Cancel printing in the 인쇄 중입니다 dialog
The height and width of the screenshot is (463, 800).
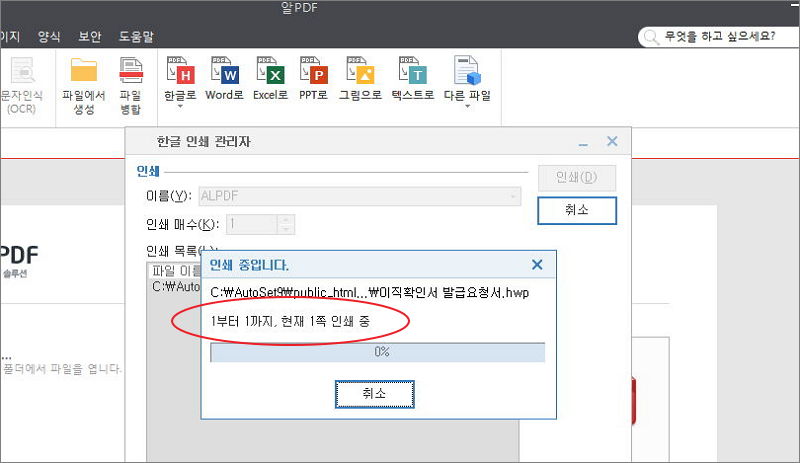coord(374,394)
